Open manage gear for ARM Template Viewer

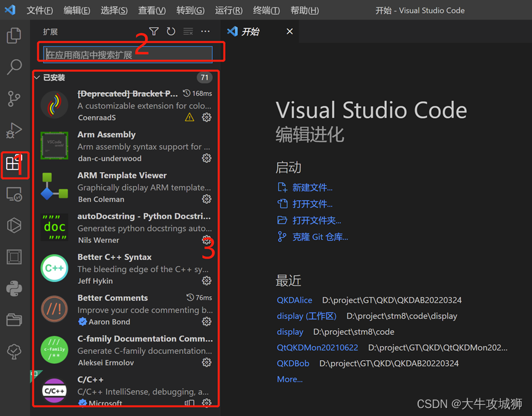coord(207,198)
